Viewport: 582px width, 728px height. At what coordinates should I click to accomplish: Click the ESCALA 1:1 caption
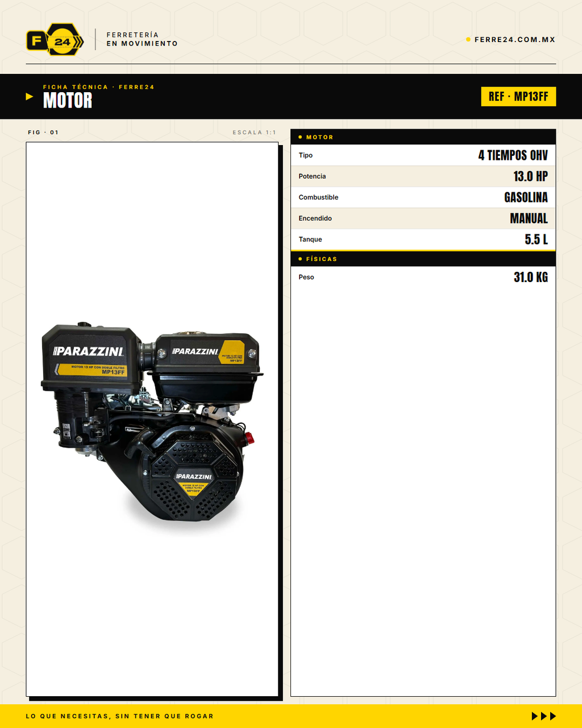[254, 133]
